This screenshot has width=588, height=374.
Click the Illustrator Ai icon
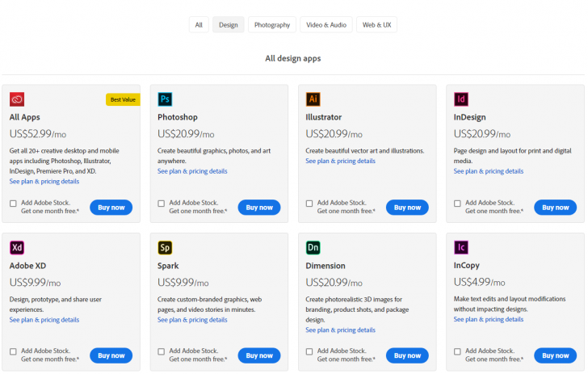pos(313,99)
